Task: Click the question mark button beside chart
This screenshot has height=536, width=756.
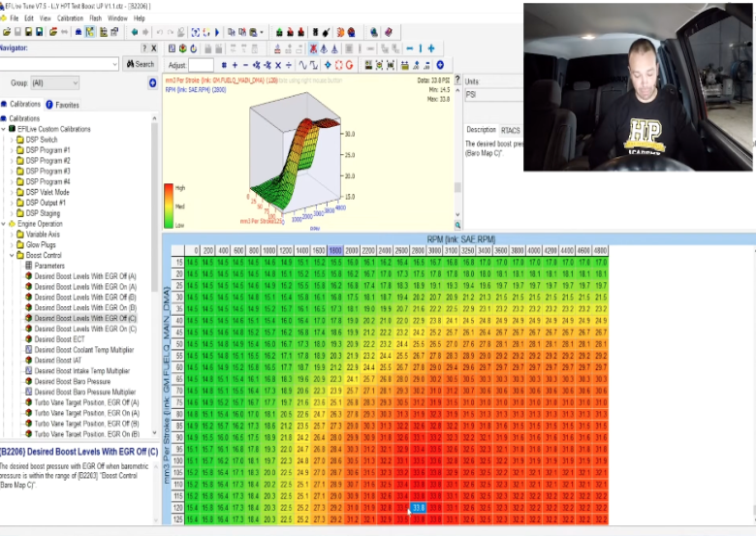Action: pyautogui.click(x=457, y=80)
